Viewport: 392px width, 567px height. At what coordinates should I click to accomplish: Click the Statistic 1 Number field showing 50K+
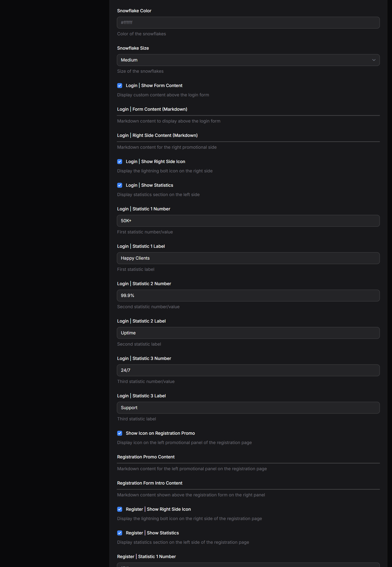[248, 221]
